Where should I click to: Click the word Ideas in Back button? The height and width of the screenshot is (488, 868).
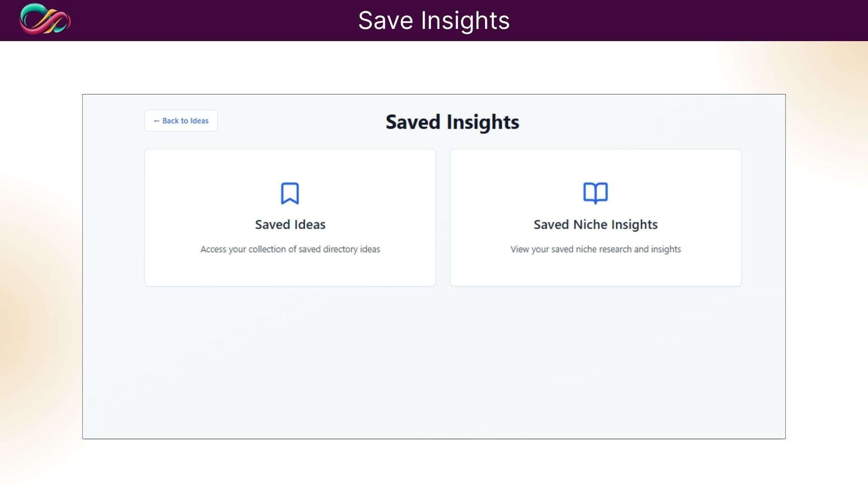coord(199,121)
